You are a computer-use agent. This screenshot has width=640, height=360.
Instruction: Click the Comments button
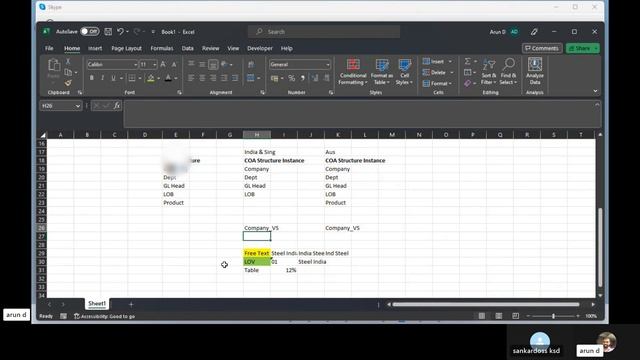coord(542,48)
